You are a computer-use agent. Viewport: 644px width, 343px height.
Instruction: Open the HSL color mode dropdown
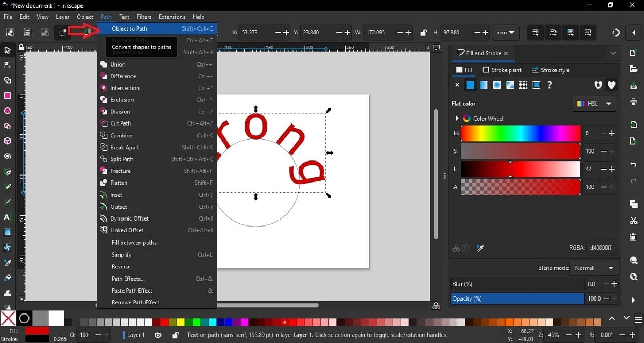tap(594, 104)
